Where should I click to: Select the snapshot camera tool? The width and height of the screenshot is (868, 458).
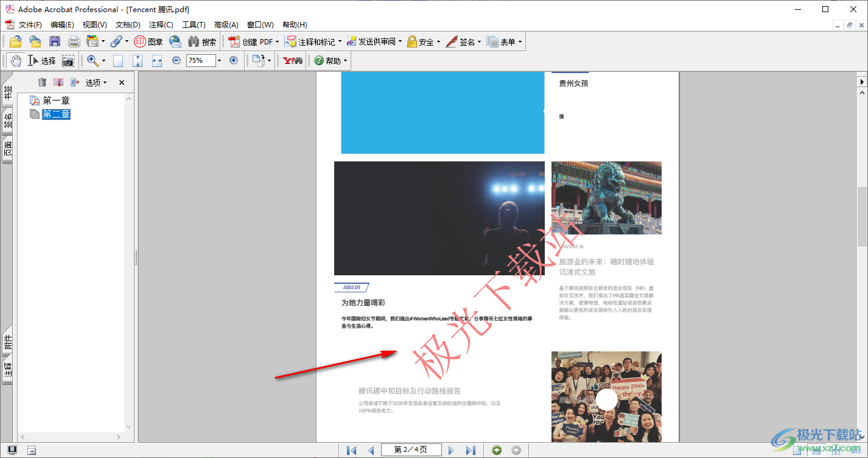(68, 60)
